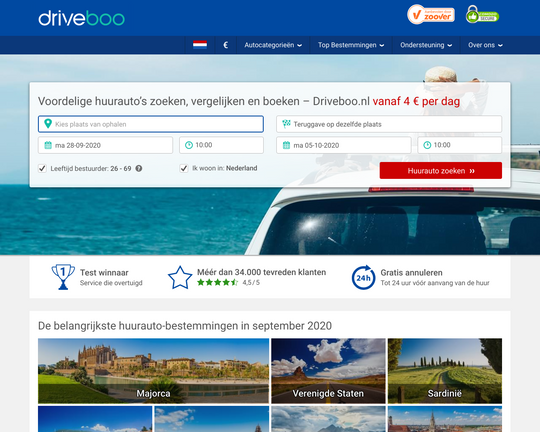The image size is (540, 432).
Task: Open the pickup time 10:00 selector
Action: (x=221, y=145)
